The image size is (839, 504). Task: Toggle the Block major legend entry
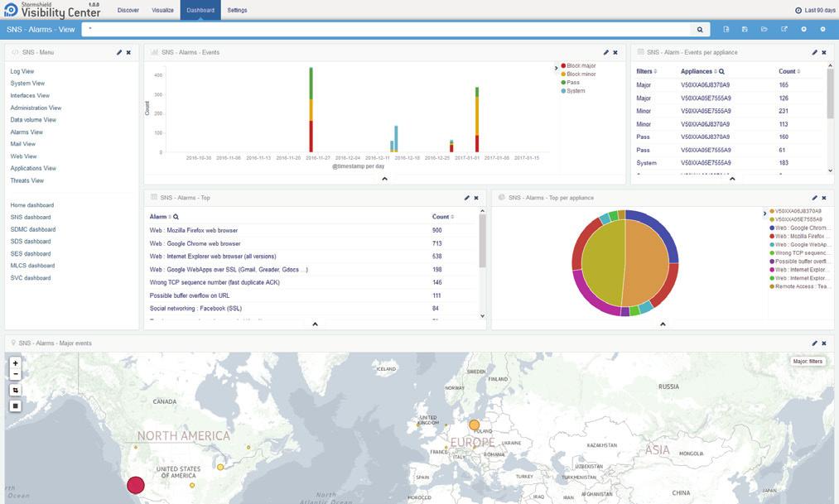(578, 65)
